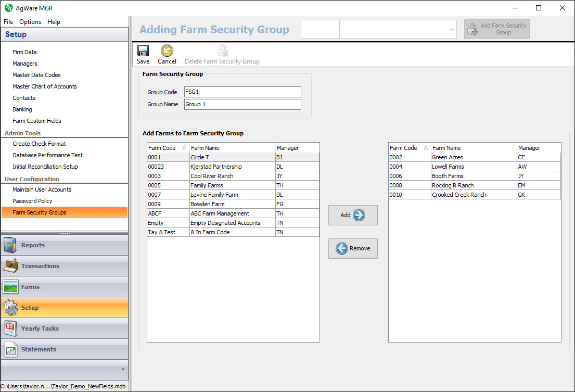Select the Yearly Tasks calendar icon
The width and height of the screenshot is (575, 392).
(11, 328)
